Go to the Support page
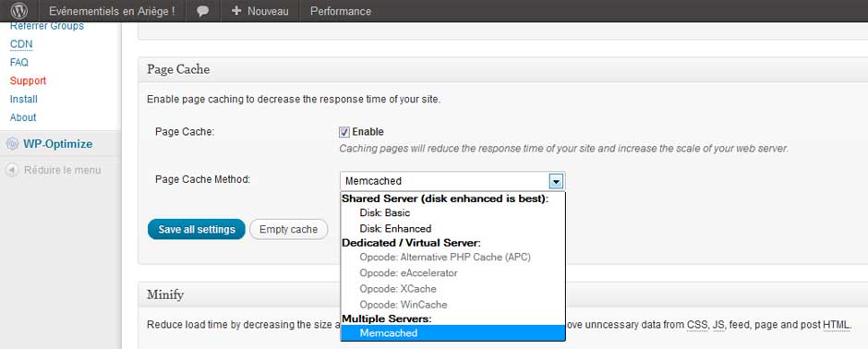The width and height of the screenshot is (868, 349). [x=29, y=80]
